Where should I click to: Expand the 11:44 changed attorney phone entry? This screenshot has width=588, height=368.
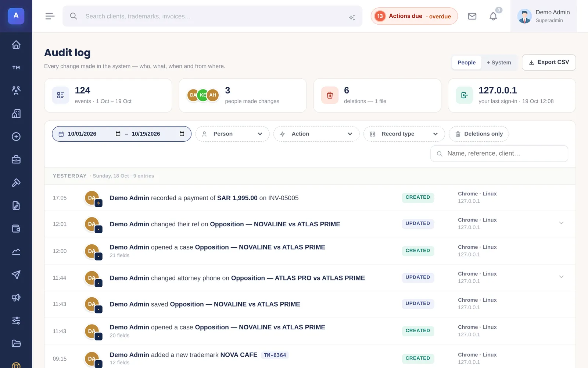(x=561, y=277)
